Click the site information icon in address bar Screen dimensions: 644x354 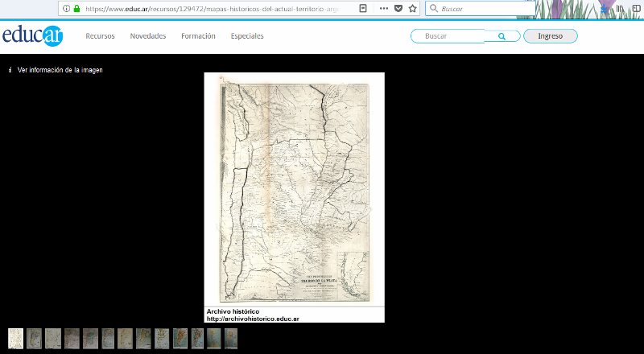67,8
